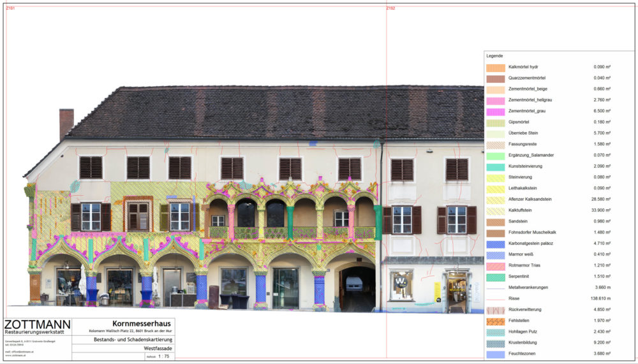Image resolution: width=638 pixels, height=364 pixels.
Task: Click the '6.500 m²' area value
Action: (x=602, y=111)
